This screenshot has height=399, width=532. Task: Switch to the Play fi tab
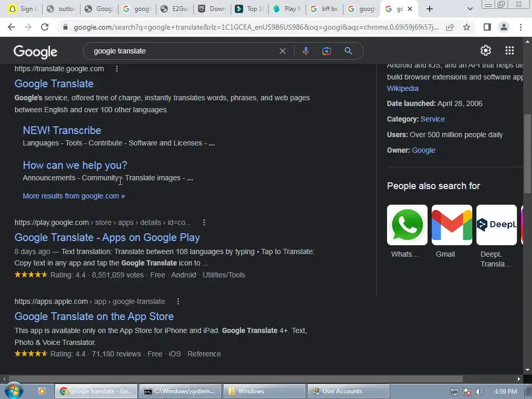point(287,9)
